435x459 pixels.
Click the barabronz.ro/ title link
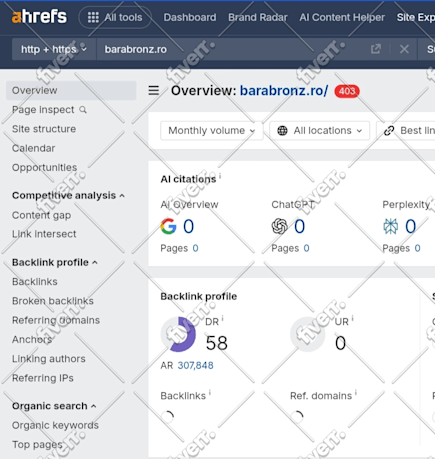tap(284, 90)
